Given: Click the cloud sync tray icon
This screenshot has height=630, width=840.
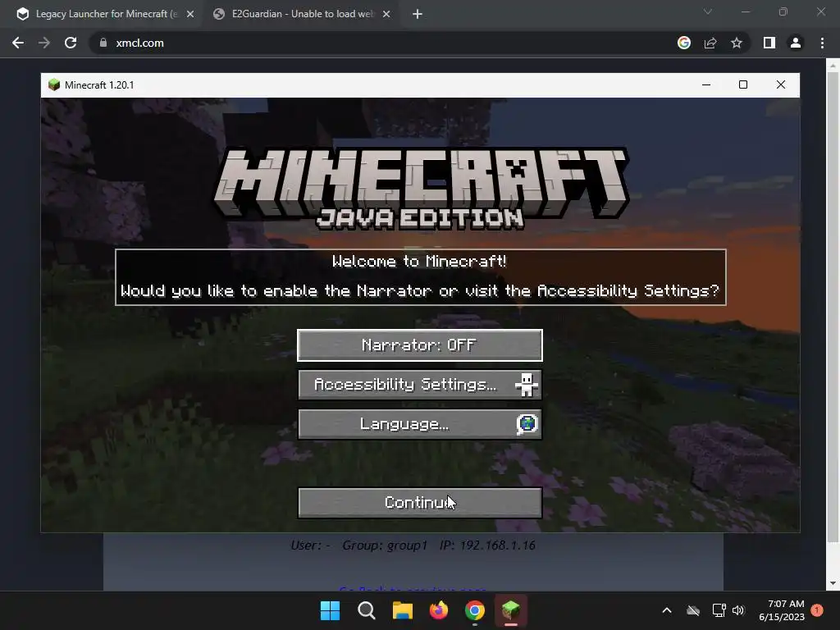Looking at the screenshot, I should [x=693, y=610].
